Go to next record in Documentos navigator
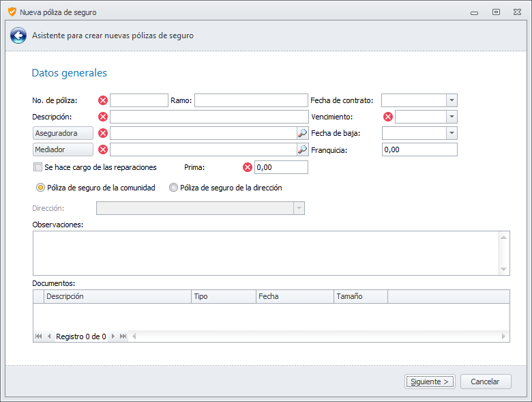This screenshot has width=532, height=402. point(113,336)
